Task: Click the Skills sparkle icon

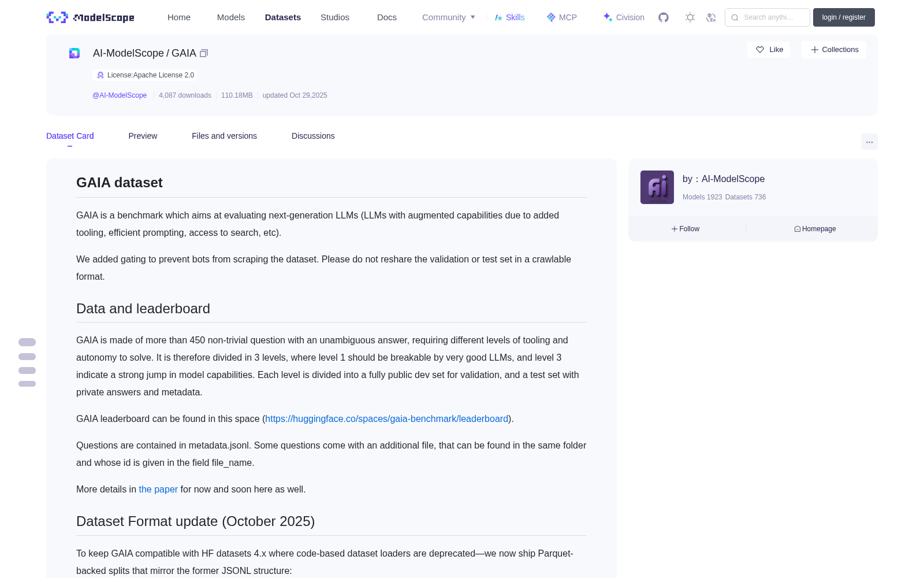Action: pyautogui.click(x=498, y=17)
